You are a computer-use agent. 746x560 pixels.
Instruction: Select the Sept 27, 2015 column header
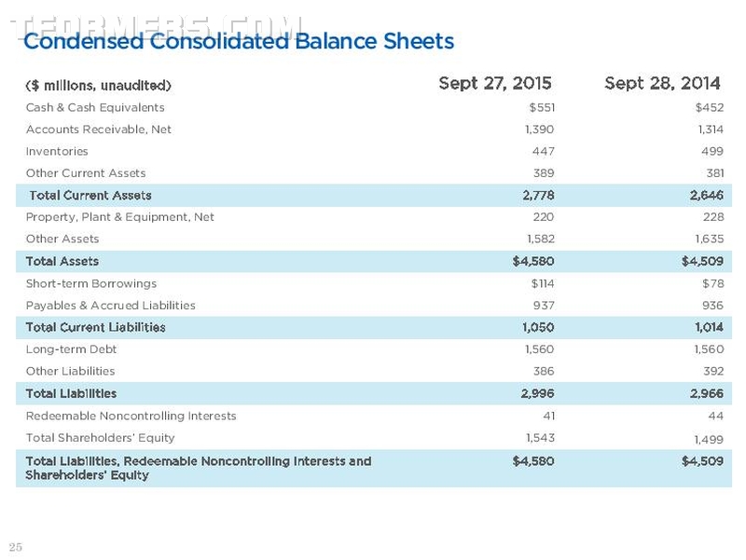pyautogui.click(x=495, y=84)
